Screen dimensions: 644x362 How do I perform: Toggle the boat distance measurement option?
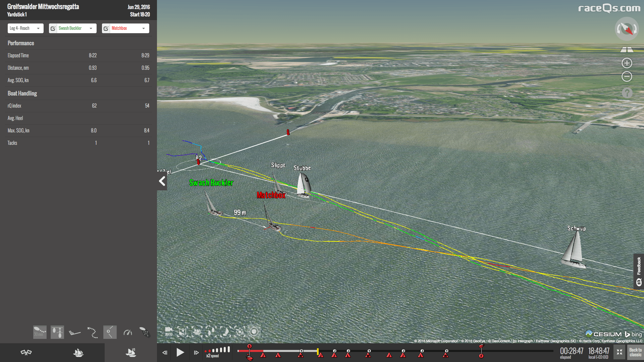(x=57, y=332)
